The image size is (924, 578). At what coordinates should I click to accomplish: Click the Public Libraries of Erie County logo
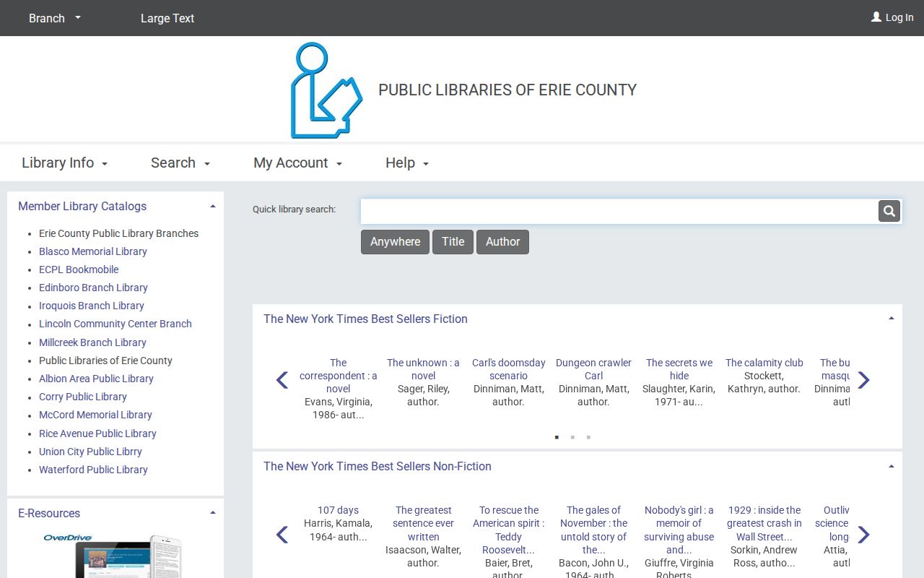(326, 90)
